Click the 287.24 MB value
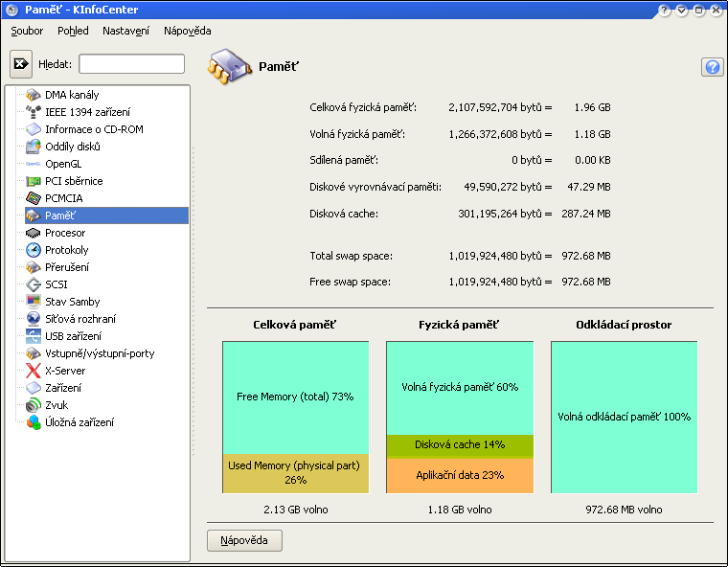The image size is (728, 567). (x=586, y=214)
